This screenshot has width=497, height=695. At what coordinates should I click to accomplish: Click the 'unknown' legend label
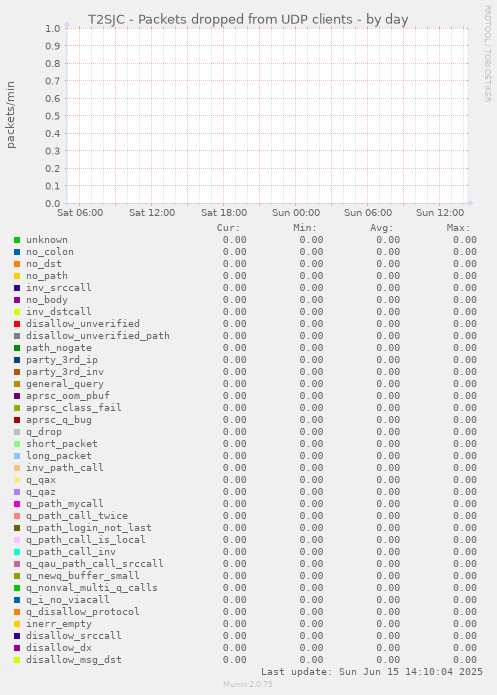pos(47,240)
